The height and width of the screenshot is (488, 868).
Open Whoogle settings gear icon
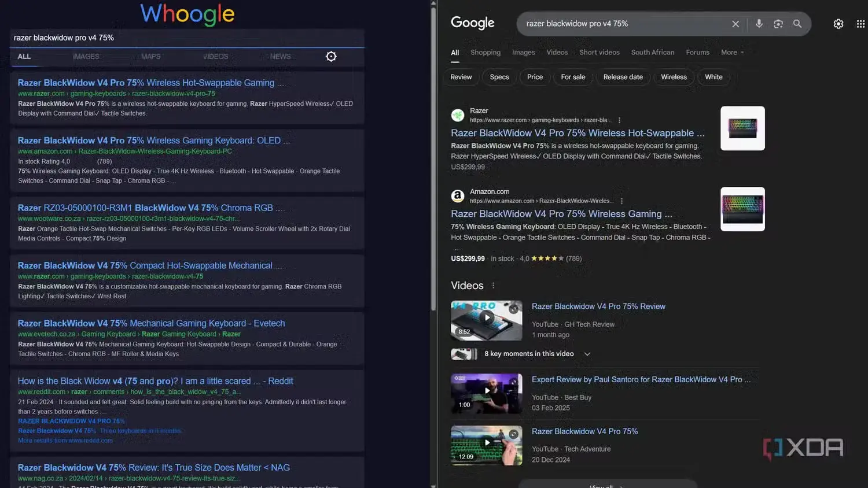[x=331, y=56]
